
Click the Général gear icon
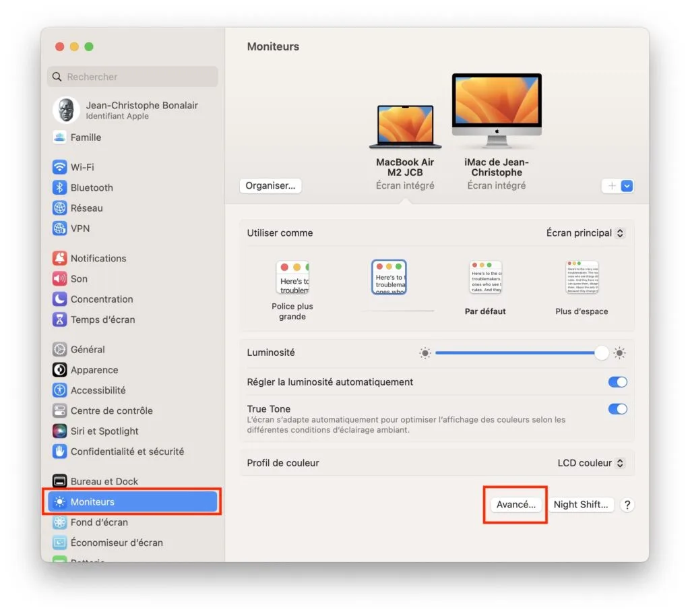(x=59, y=349)
